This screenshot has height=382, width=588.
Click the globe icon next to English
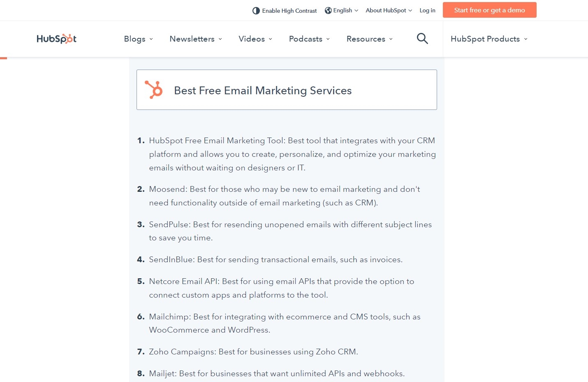pyautogui.click(x=328, y=10)
